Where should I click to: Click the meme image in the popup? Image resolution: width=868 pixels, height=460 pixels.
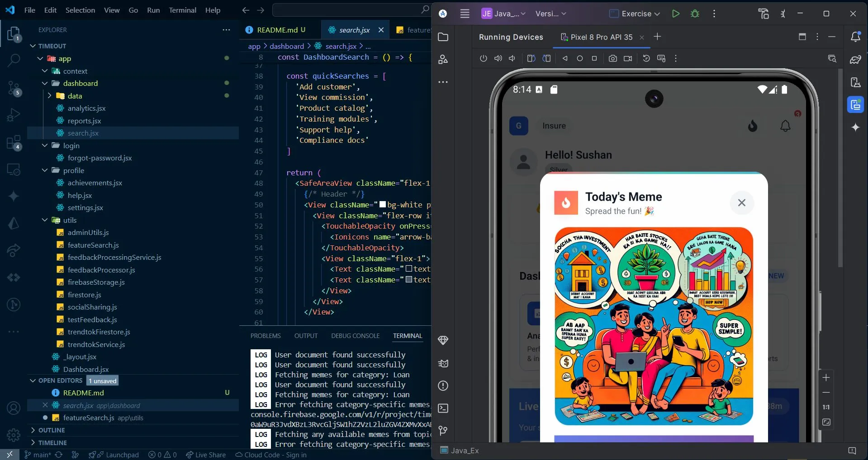point(654,326)
